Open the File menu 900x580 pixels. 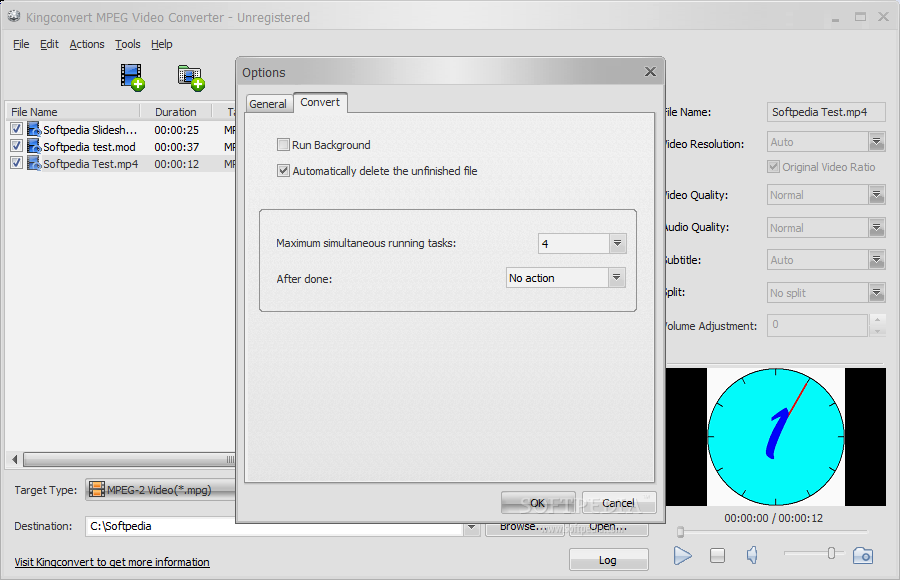tap(21, 44)
